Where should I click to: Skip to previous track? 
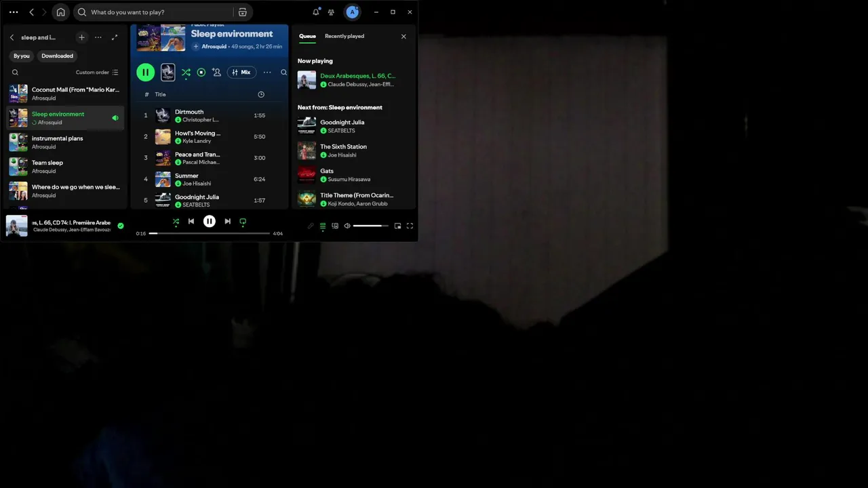coord(191,222)
